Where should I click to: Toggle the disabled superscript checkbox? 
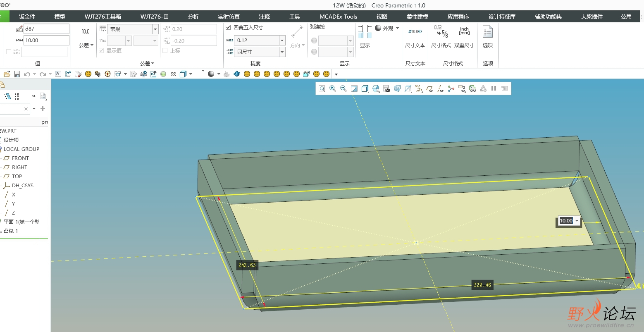165,50
